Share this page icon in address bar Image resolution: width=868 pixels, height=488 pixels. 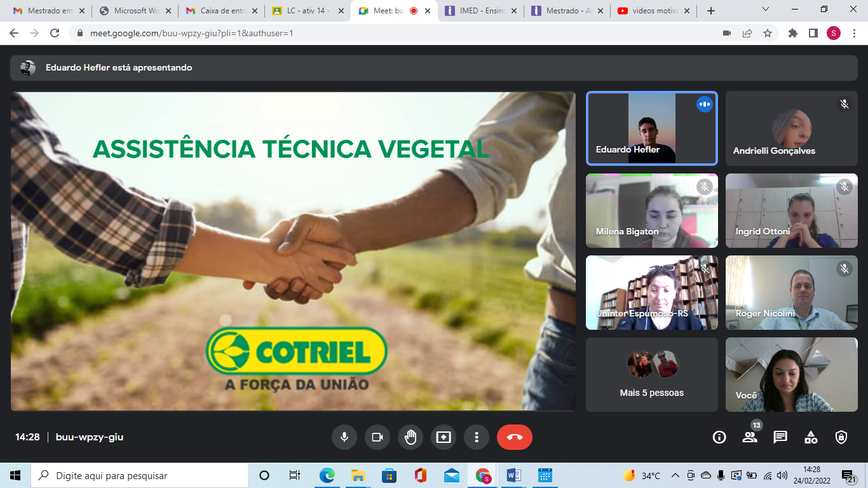(x=747, y=33)
